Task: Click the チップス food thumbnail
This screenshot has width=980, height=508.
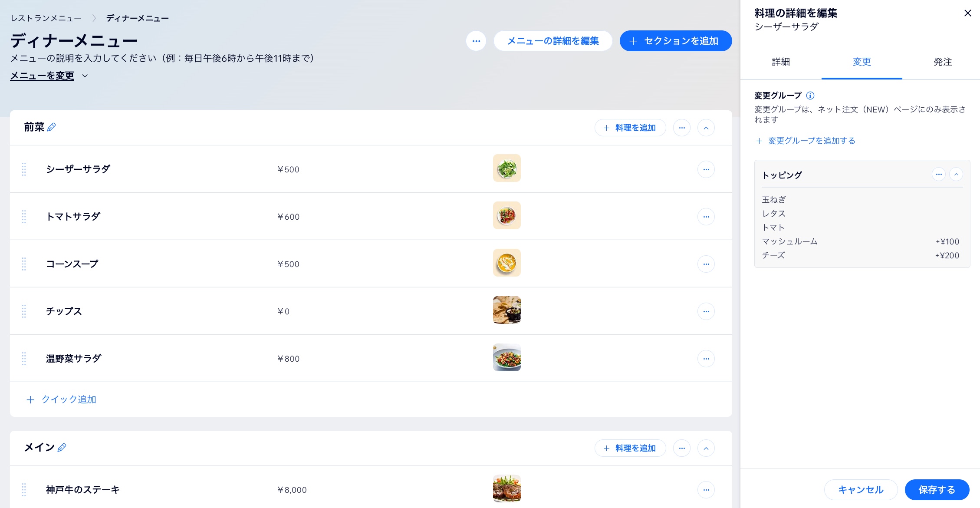Action: 507,310
